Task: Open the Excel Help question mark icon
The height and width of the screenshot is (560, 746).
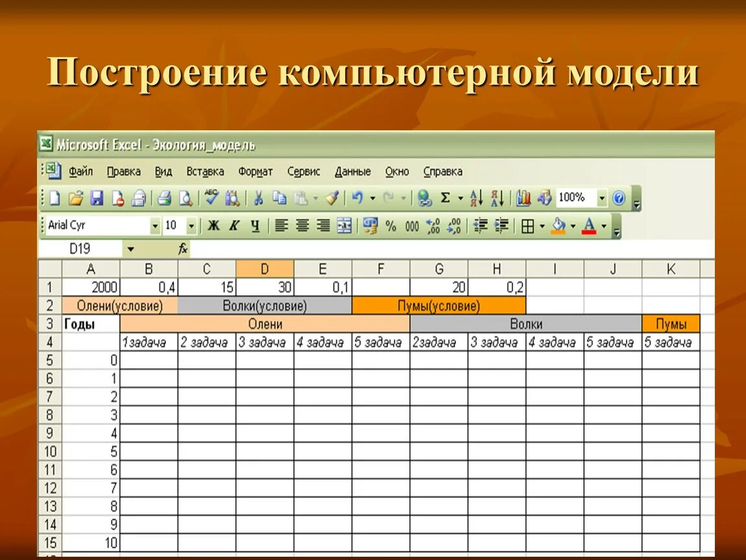Action: [x=619, y=198]
